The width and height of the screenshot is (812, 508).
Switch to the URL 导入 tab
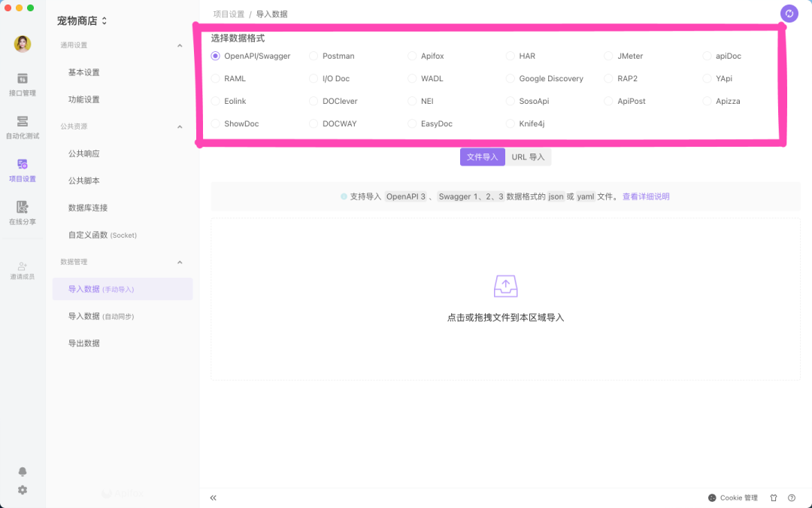tap(529, 157)
